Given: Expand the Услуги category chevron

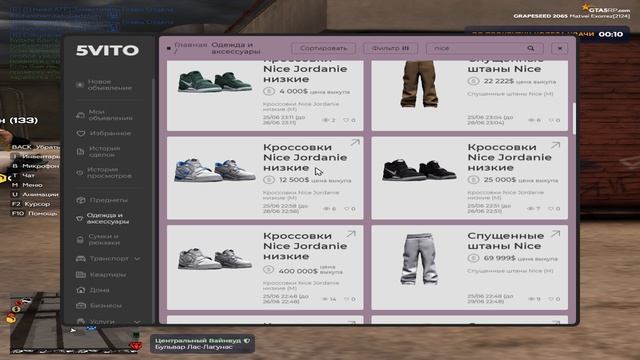Looking at the screenshot, I should [x=137, y=322].
